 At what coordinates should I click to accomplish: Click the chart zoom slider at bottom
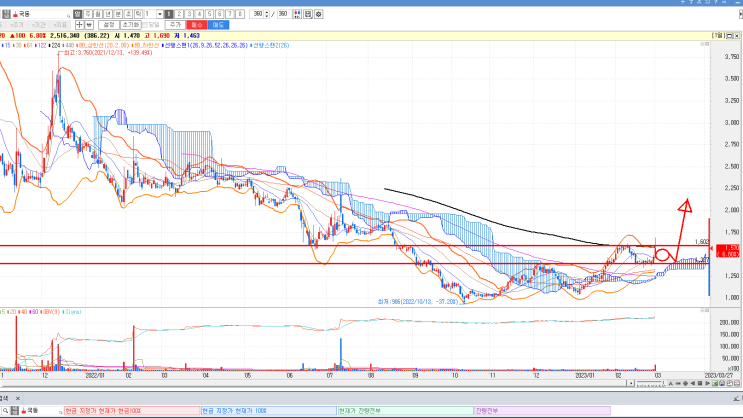(651, 383)
